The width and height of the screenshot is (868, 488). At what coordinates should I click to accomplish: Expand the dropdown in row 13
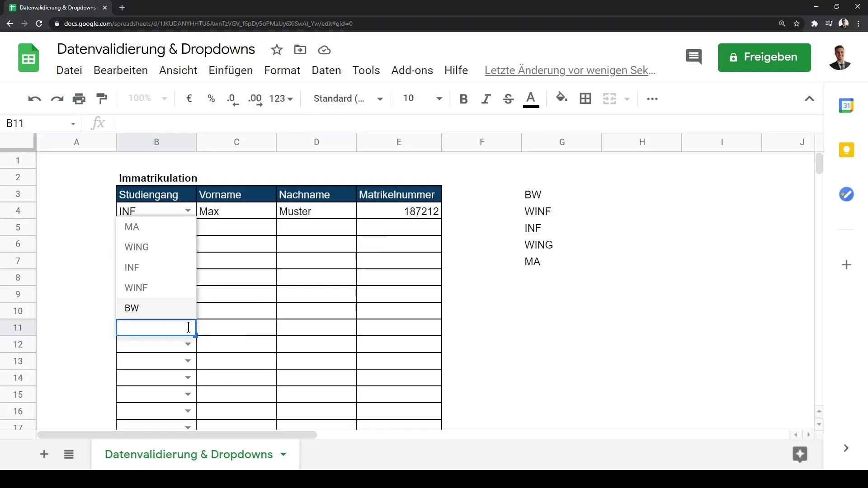188,361
